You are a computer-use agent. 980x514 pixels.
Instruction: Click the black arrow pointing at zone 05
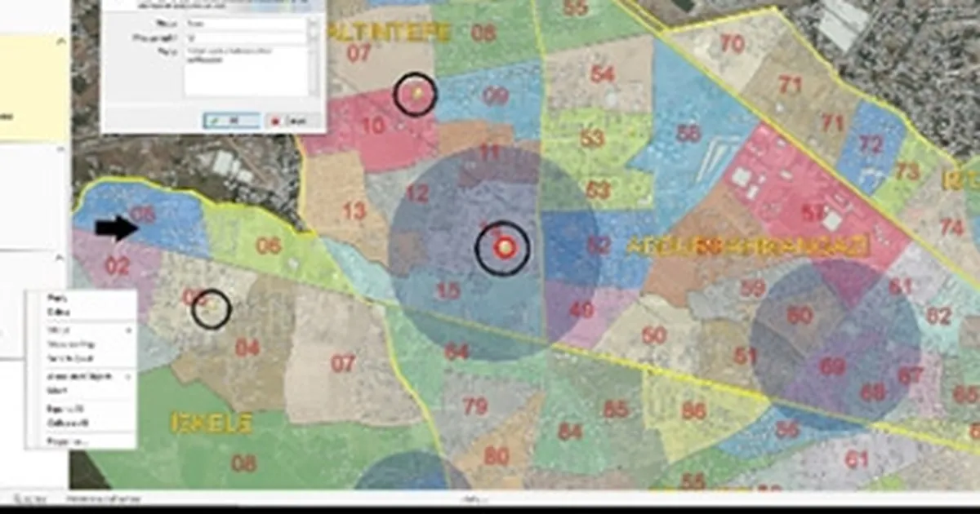pyautogui.click(x=117, y=228)
